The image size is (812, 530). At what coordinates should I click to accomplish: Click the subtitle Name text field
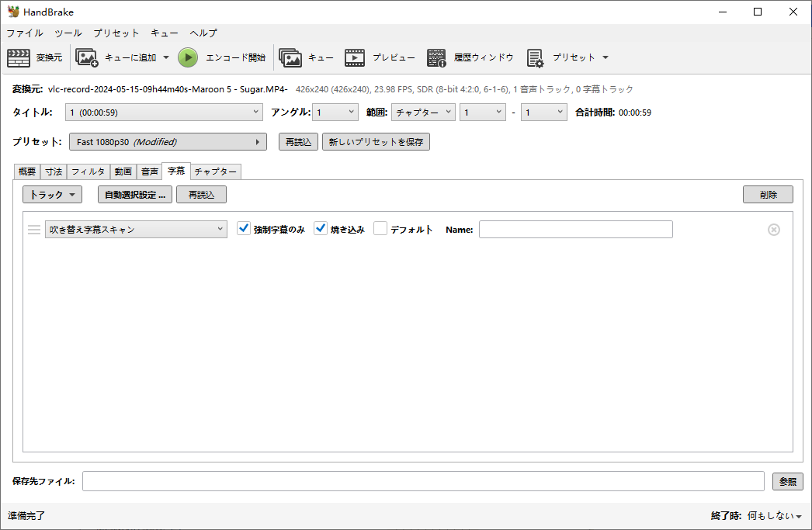point(575,230)
